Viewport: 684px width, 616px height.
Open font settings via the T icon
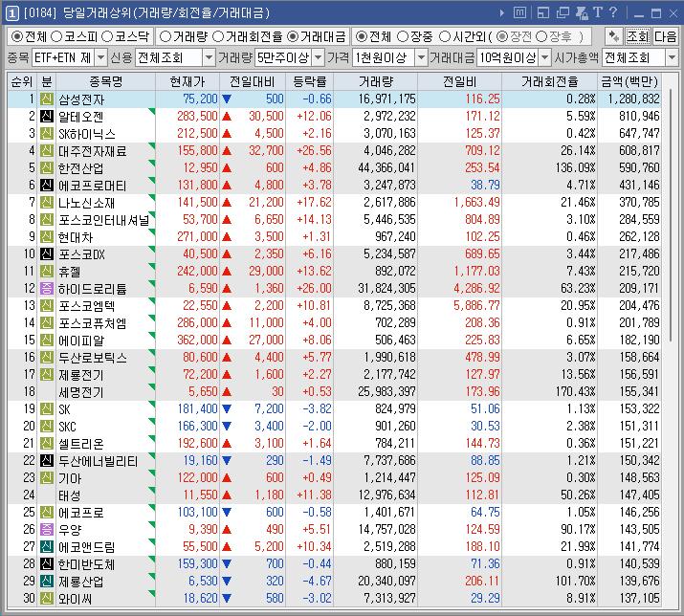pos(598,12)
